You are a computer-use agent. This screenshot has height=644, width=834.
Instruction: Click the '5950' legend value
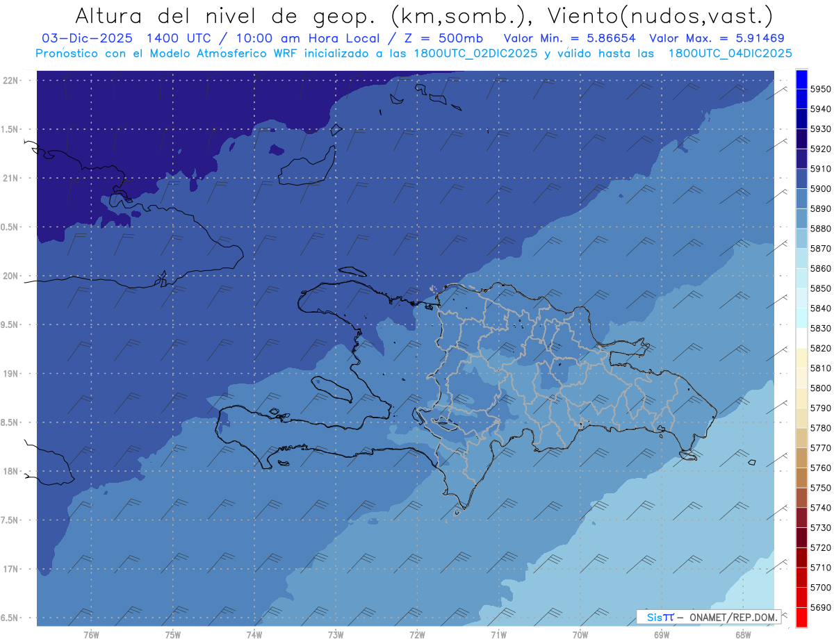820,89
